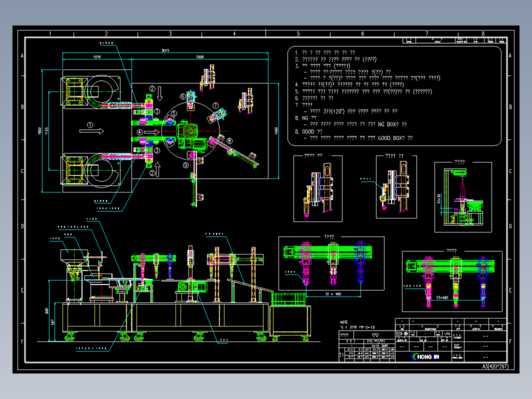Screen dimensions: 532x399
Task: Select the circled number 8 by the chute
Action: (229, 141)
